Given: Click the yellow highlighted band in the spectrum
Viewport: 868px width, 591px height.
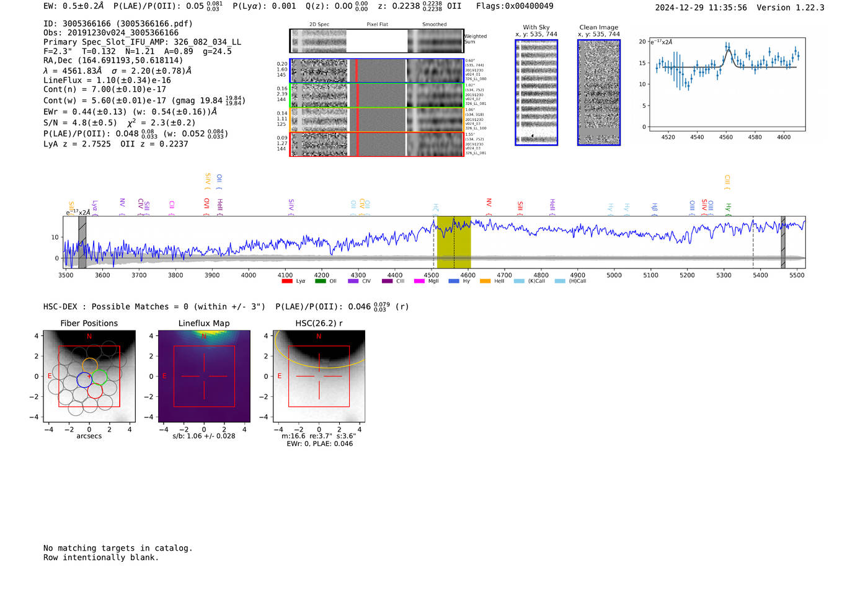Looking at the screenshot, I should [454, 242].
